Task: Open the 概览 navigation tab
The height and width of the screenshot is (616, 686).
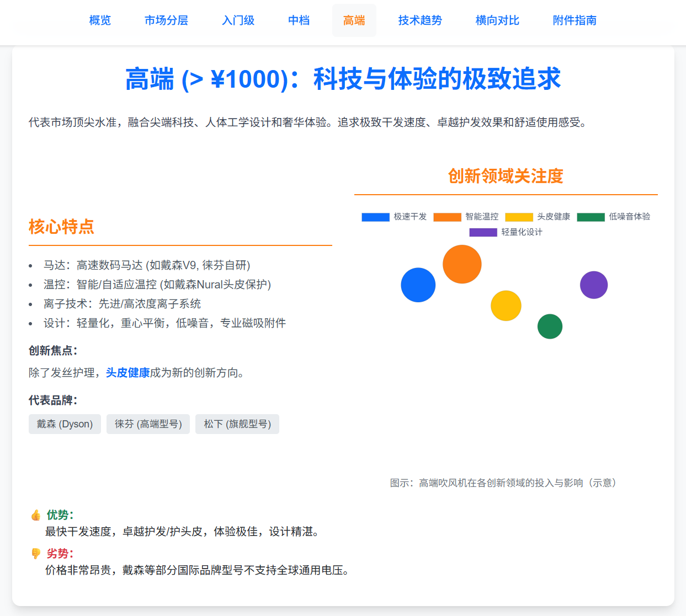Action: [100, 20]
